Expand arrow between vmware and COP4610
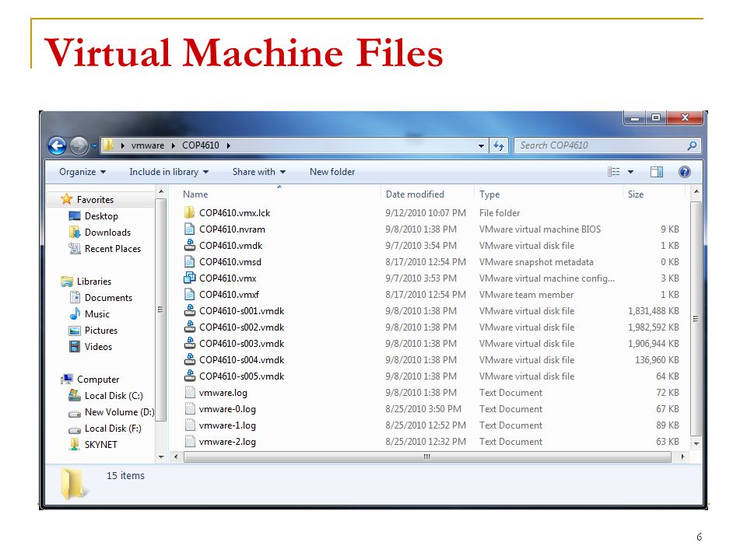The image size is (747, 560). [174, 145]
